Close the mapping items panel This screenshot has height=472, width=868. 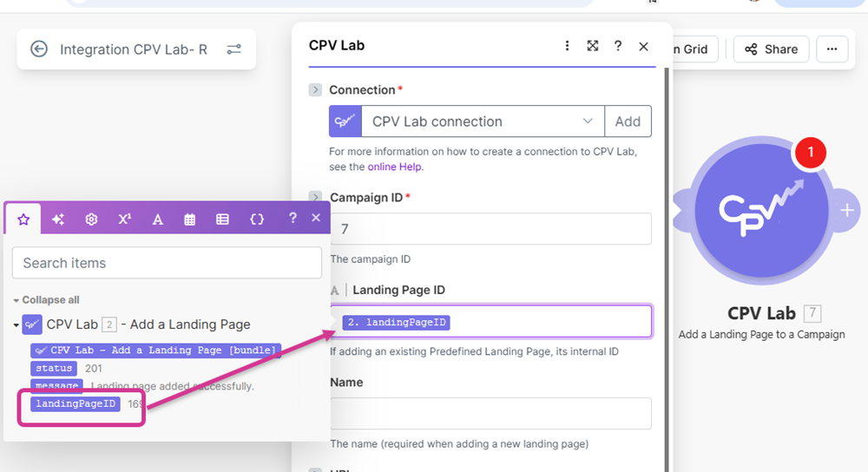316,218
